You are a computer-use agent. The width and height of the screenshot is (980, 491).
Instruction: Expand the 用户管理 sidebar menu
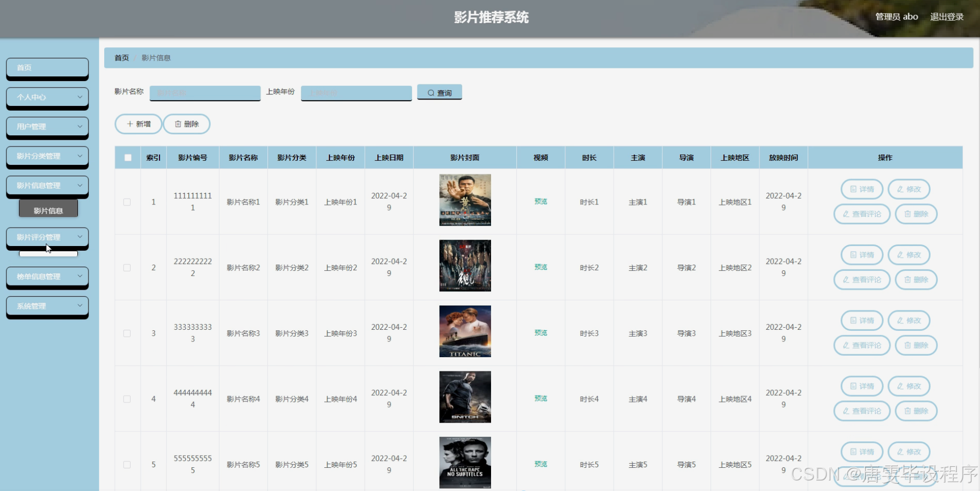pyautogui.click(x=47, y=127)
